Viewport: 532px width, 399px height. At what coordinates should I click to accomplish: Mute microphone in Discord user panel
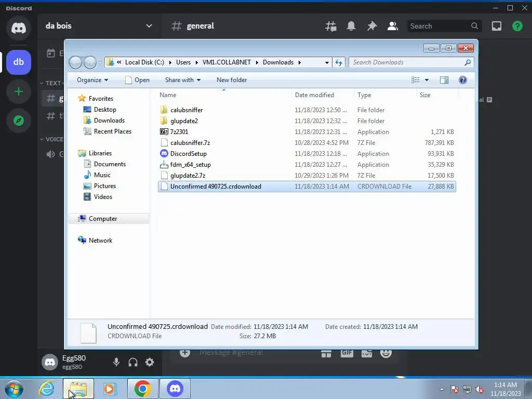tap(116, 362)
